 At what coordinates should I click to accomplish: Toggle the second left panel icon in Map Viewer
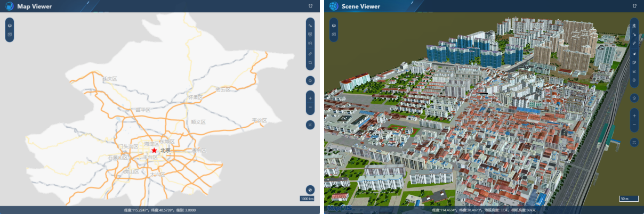pyautogui.click(x=10, y=35)
